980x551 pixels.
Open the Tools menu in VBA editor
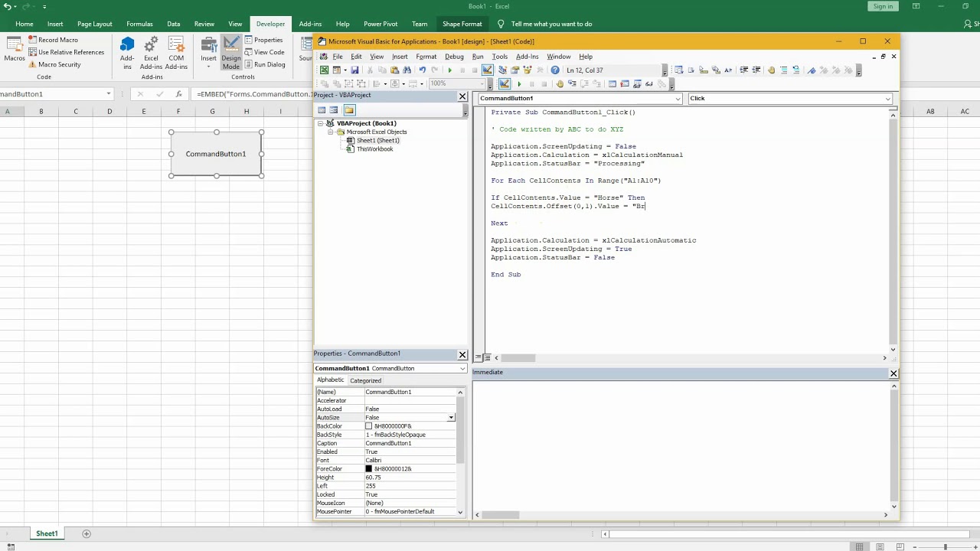pos(500,57)
